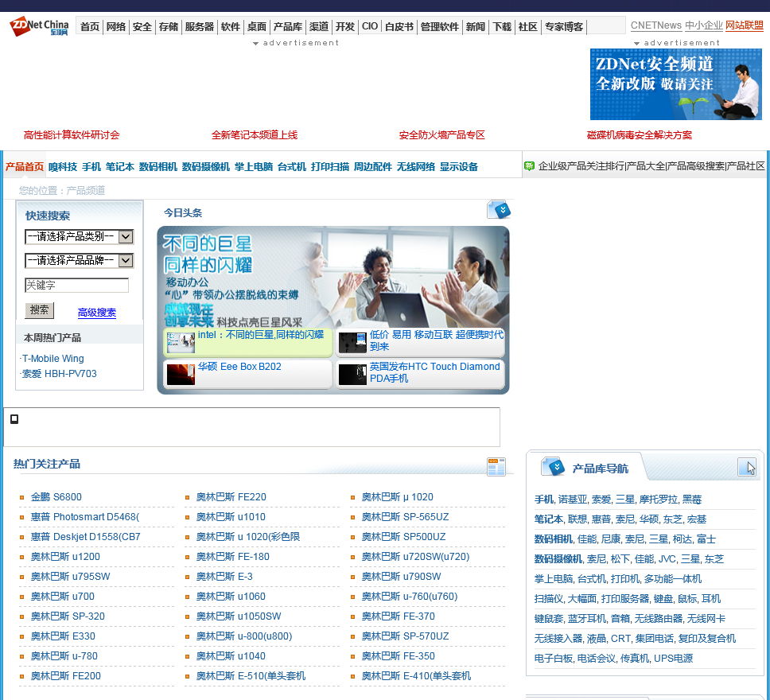Viewport: 770px width, 700px height.
Task: Open the 高性能计算软件研讨会 link
Action: 72,135
